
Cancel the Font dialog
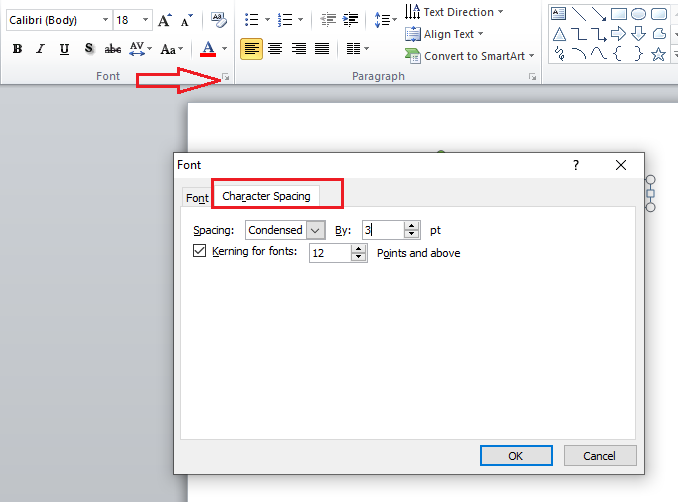coord(600,455)
